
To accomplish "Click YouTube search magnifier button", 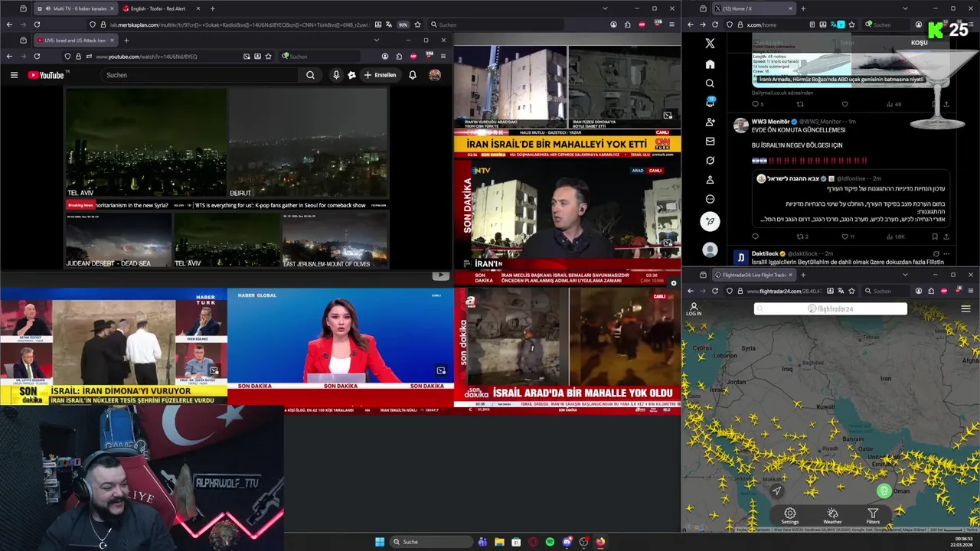I will point(310,75).
